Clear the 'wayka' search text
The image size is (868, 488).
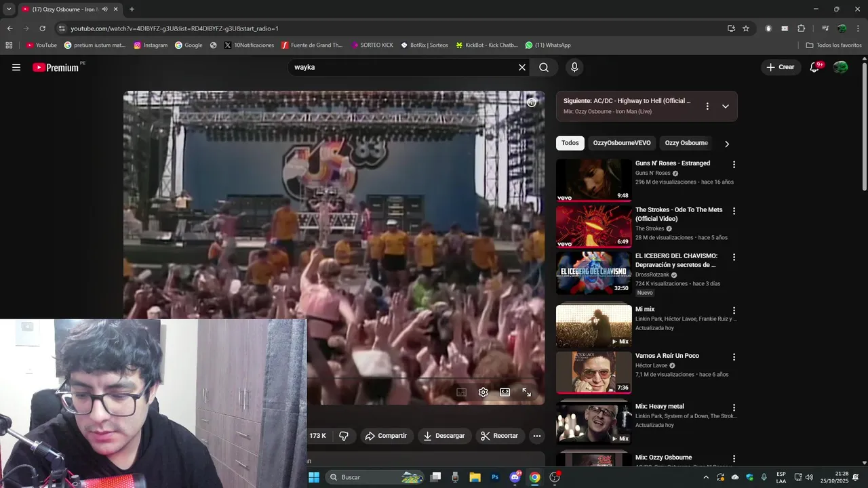(x=521, y=67)
